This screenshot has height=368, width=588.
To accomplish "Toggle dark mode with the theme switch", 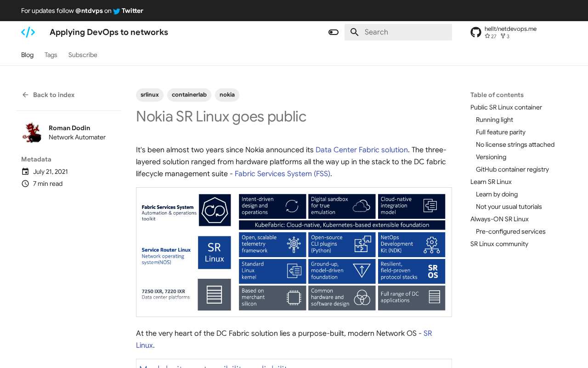I will coord(333,32).
